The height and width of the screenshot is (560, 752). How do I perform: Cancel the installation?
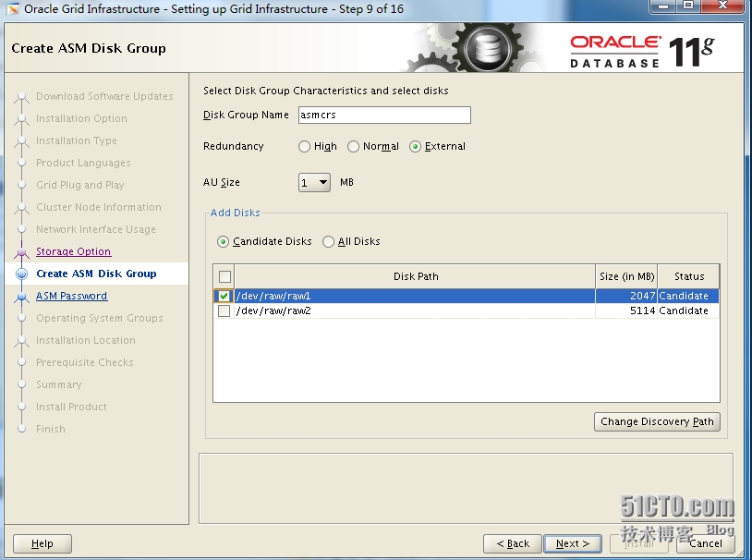coord(706,543)
